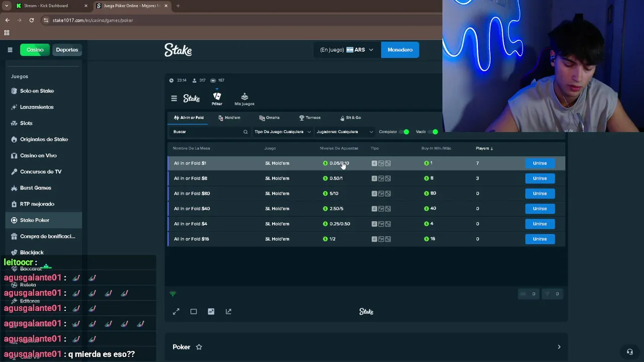The width and height of the screenshot is (644, 362).
Task: Switch to Stream - Kick Dashboard browser tab
Action: (x=50, y=6)
